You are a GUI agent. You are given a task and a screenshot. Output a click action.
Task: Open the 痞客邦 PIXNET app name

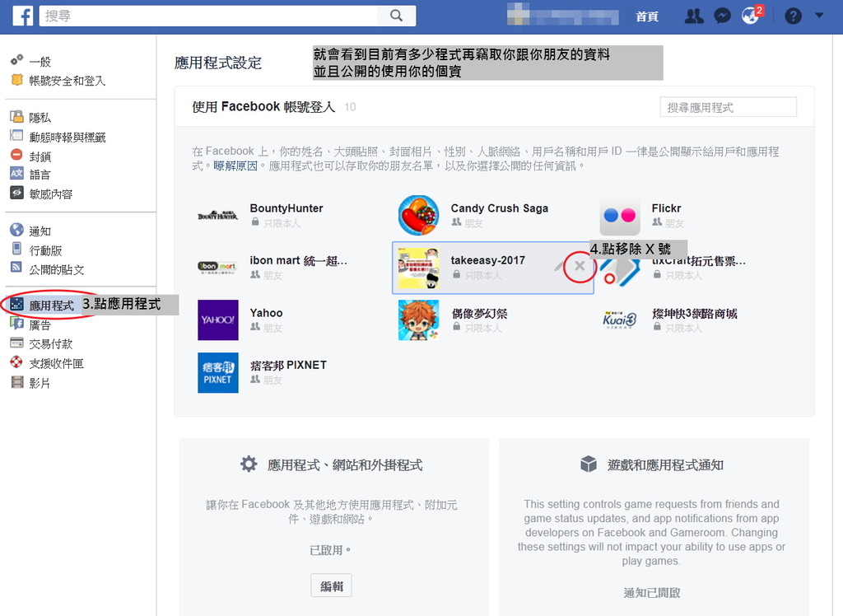(x=288, y=366)
